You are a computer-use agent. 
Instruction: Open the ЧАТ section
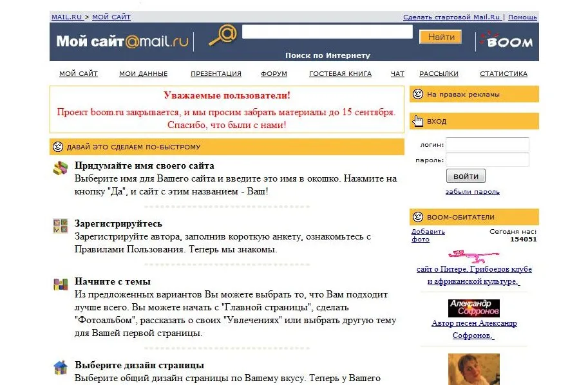(397, 74)
